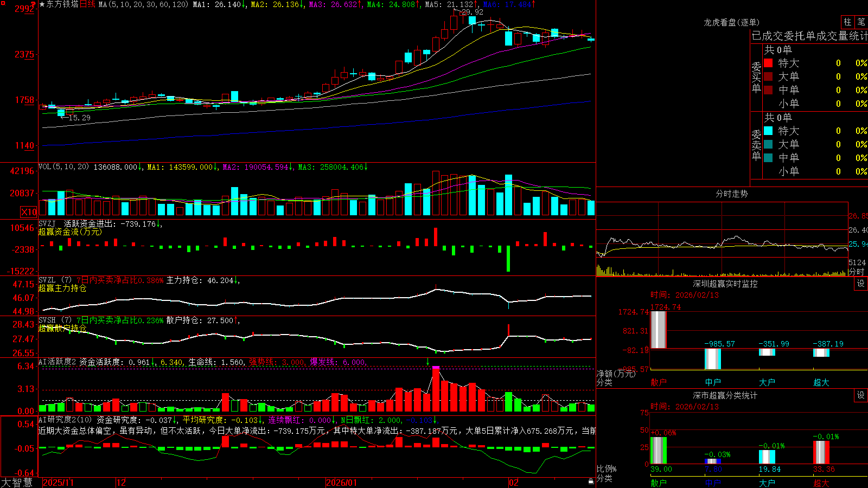Screen dimensions: 868x488
Task: Click the AI研究度2(10) indicator name
Action: [x=65, y=420]
